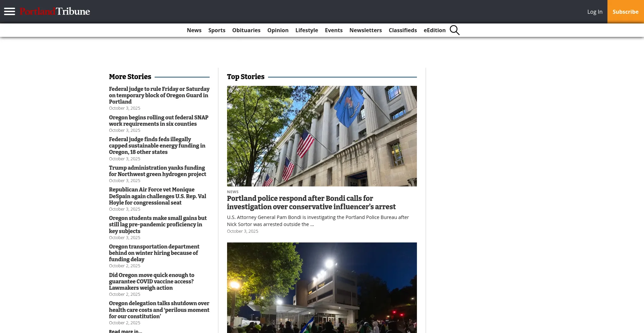Screen dimensions: 644x333
Task: Go to the Sports section
Action: click(x=217, y=30)
